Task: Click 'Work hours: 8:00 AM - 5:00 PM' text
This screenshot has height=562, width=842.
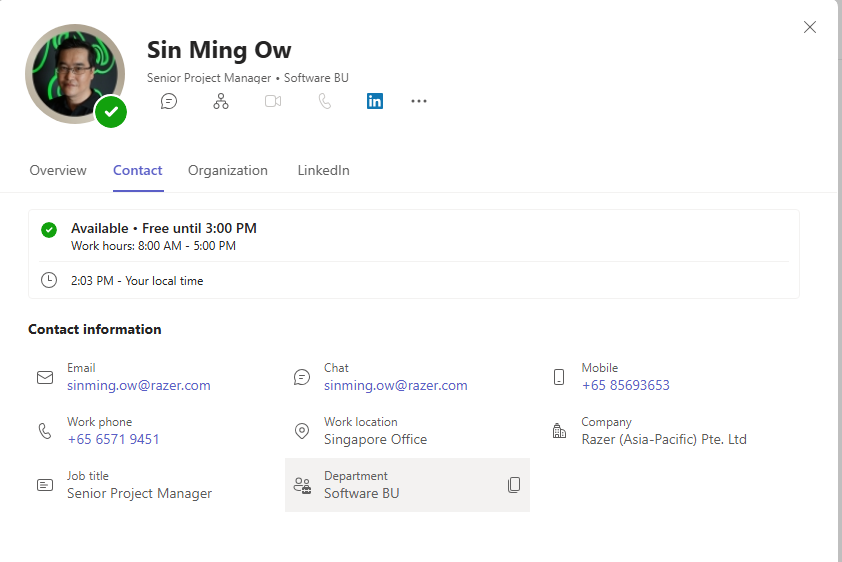Action: tap(153, 246)
